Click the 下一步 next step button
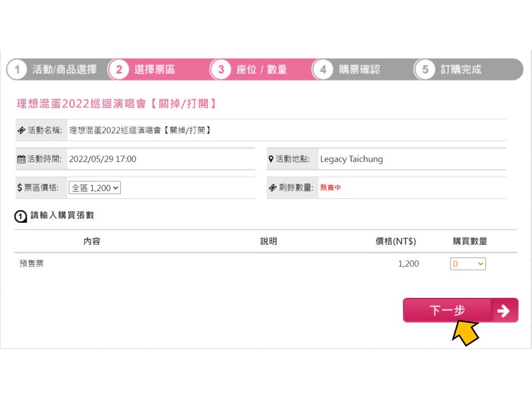 (461, 310)
